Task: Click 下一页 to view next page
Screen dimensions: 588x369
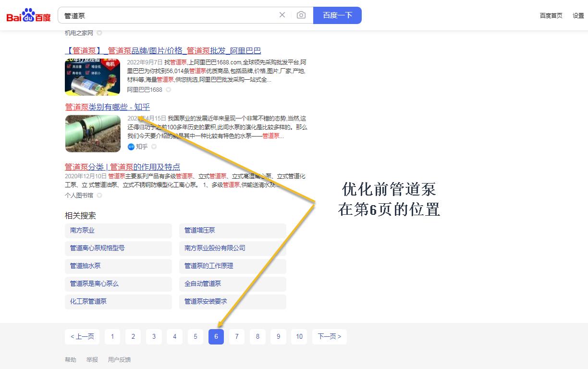Action: point(329,337)
